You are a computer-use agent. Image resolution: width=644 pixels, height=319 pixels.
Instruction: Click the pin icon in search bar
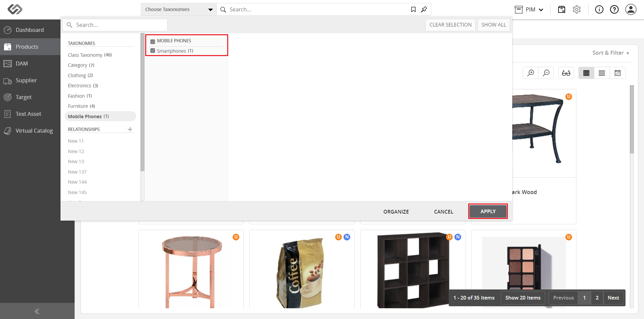click(x=424, y=9)
